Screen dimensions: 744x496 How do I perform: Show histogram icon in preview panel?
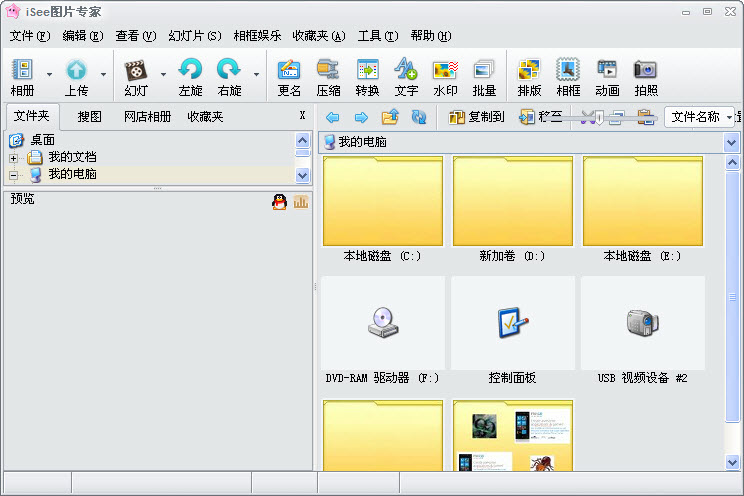pyautogui.click(x=301, y=202)
